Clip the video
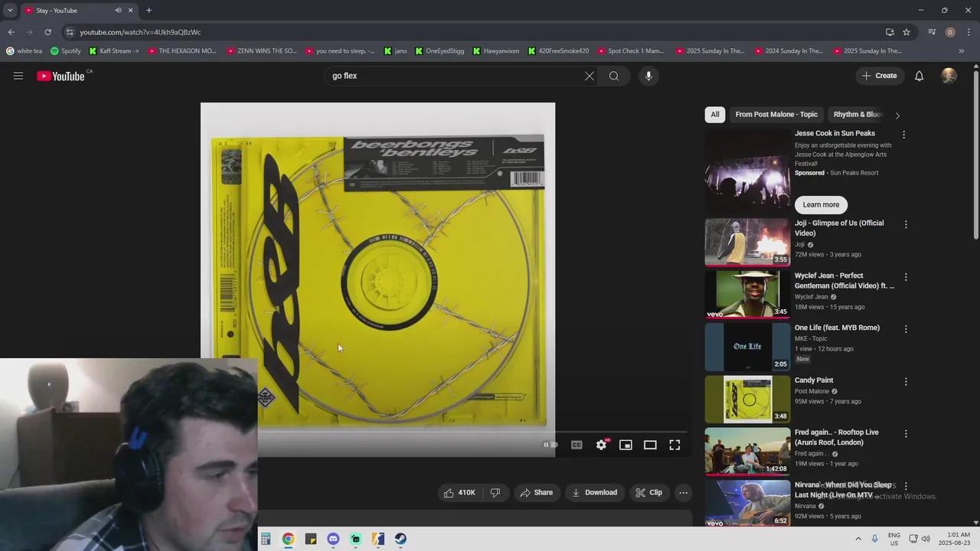 click(648, 493)
